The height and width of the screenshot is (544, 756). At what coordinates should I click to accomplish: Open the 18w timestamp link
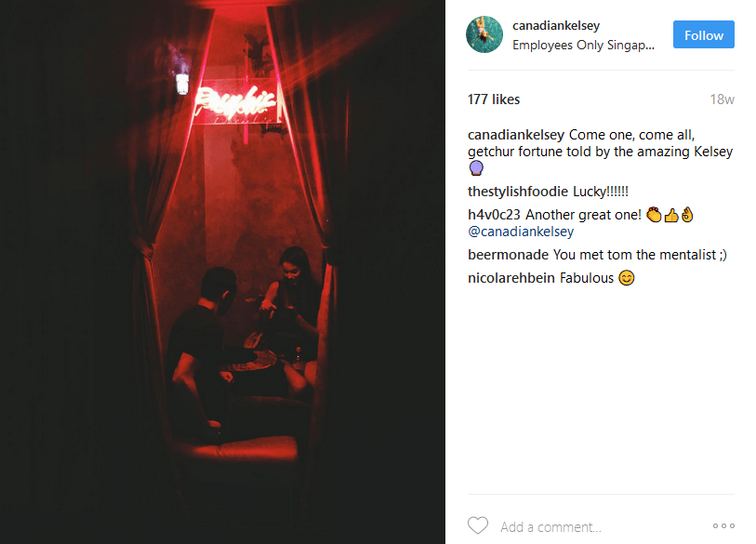point(722,100)
